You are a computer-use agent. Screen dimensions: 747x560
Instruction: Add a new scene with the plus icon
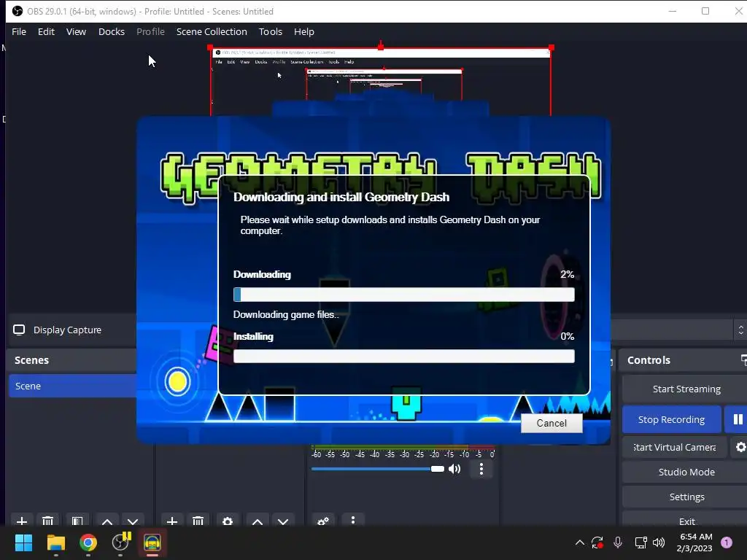coord(22,521)
